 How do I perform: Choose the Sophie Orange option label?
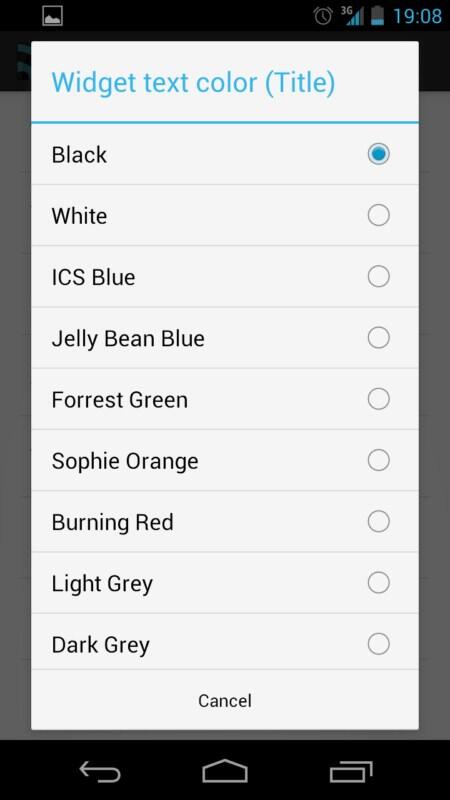(125, 461)
